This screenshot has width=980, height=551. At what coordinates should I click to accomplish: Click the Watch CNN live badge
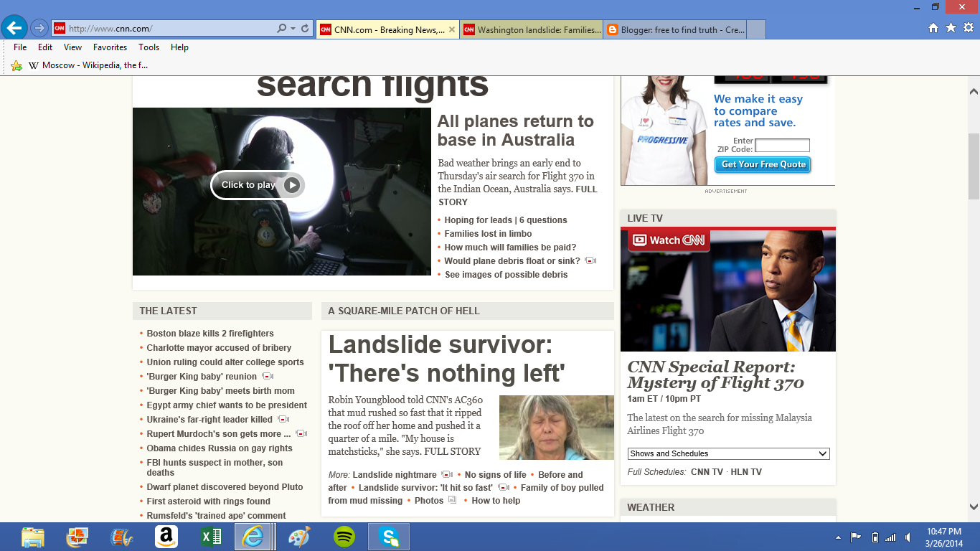(669, 240)
